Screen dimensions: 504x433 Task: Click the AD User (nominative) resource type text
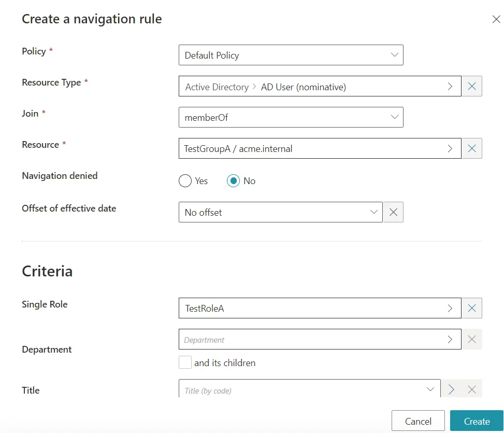click(x=304, y=87)
